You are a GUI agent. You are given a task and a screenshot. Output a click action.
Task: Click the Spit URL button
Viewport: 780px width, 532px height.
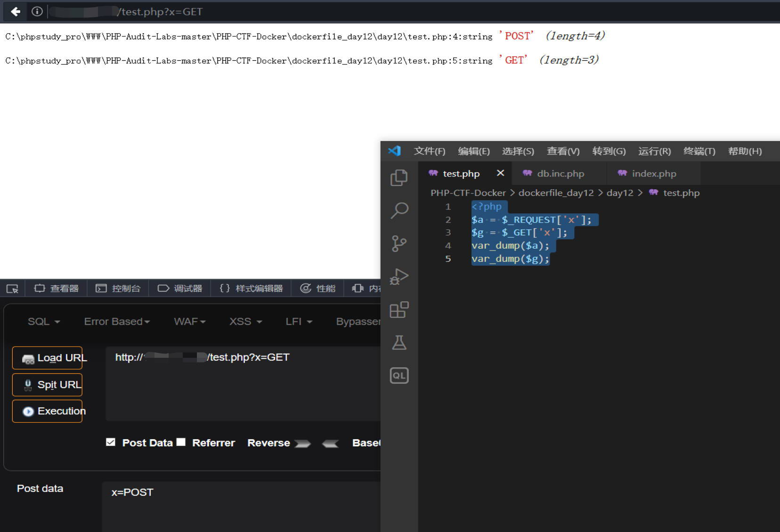(48, 385)
